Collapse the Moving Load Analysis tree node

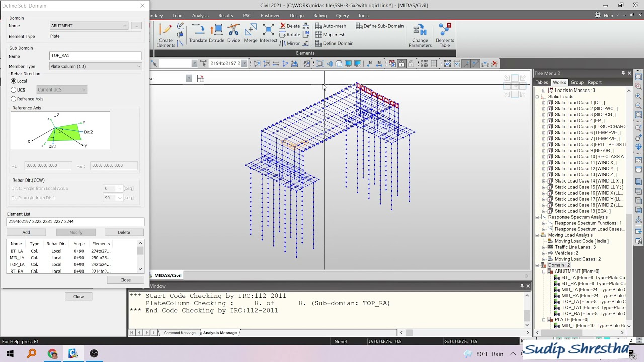click(537, 235)
